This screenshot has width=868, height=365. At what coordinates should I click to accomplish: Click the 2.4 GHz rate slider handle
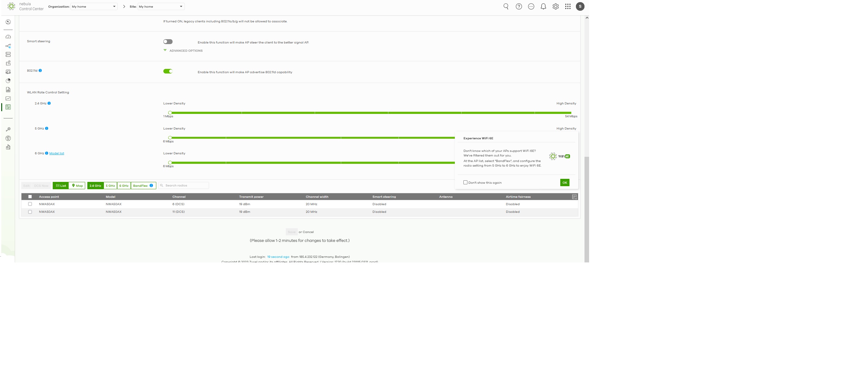click(170, 113)
